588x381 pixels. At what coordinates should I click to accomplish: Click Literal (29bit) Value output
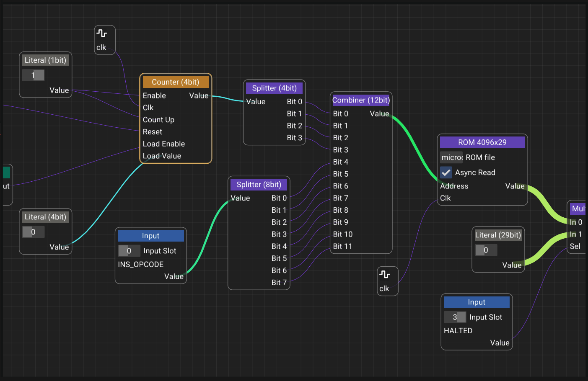(512, 265)
